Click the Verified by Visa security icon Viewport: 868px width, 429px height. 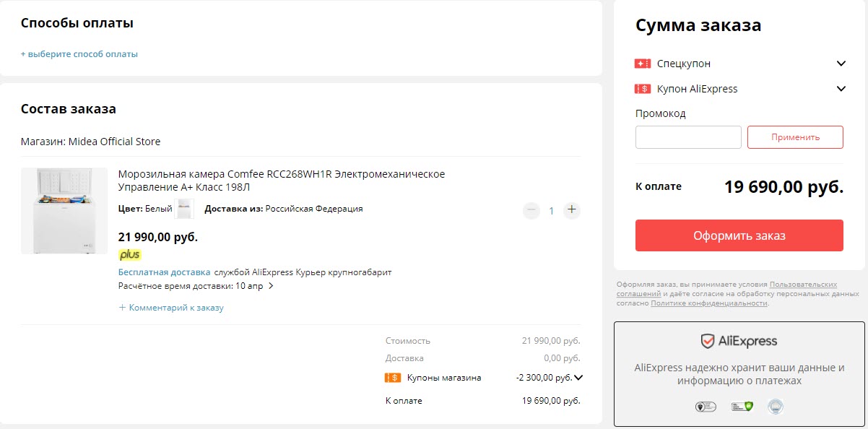point(704,406)
